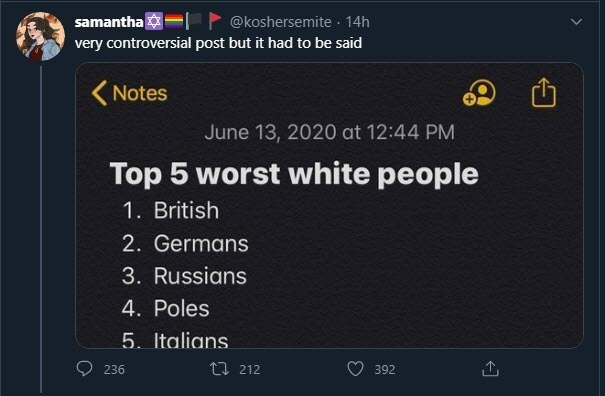The height and width of the screenshot is (396, 605).
Task: Click the 392 likes count
Action: click(x=385, y=370)
